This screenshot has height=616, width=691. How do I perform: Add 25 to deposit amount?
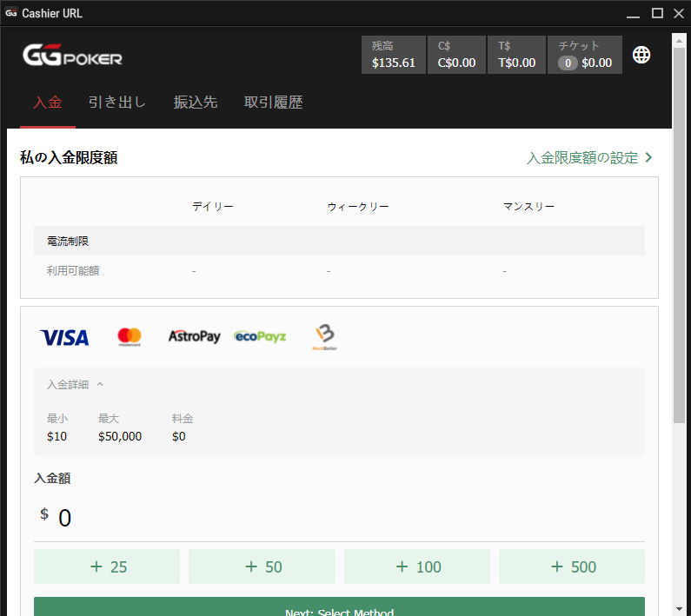tap(107, 566)
